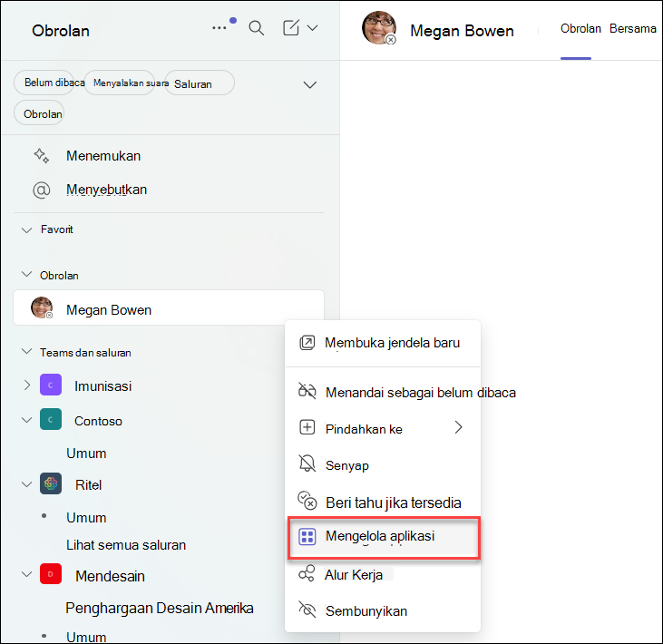The image size is (663, 644).
Task: Select the Menyalakan suara filter chip
Action: (120, 83)
